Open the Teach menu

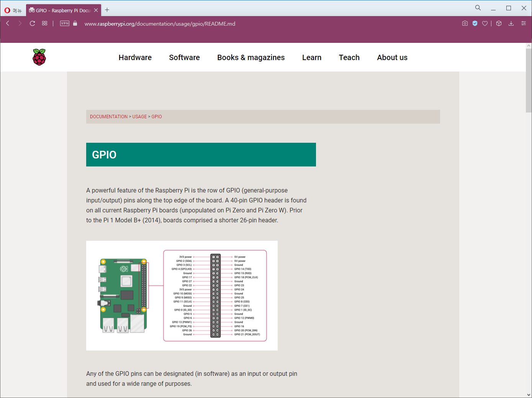coord(349,57)
